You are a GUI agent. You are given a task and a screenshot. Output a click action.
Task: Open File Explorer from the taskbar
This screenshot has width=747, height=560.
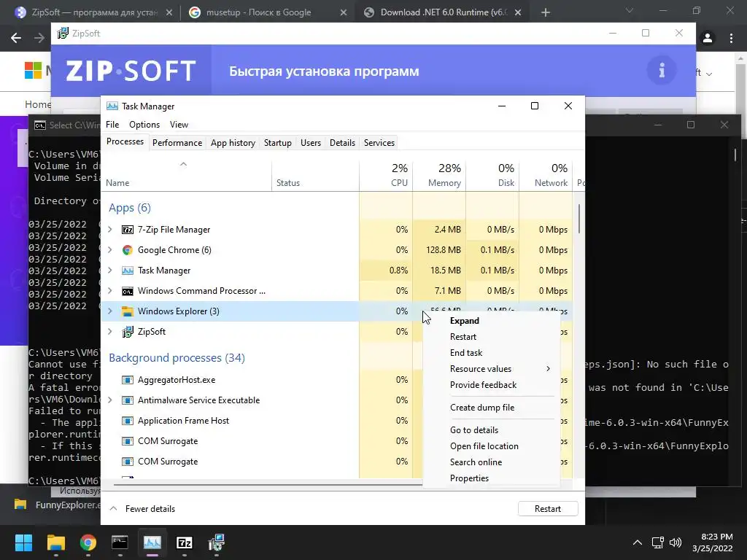click(x=55, y=542)
